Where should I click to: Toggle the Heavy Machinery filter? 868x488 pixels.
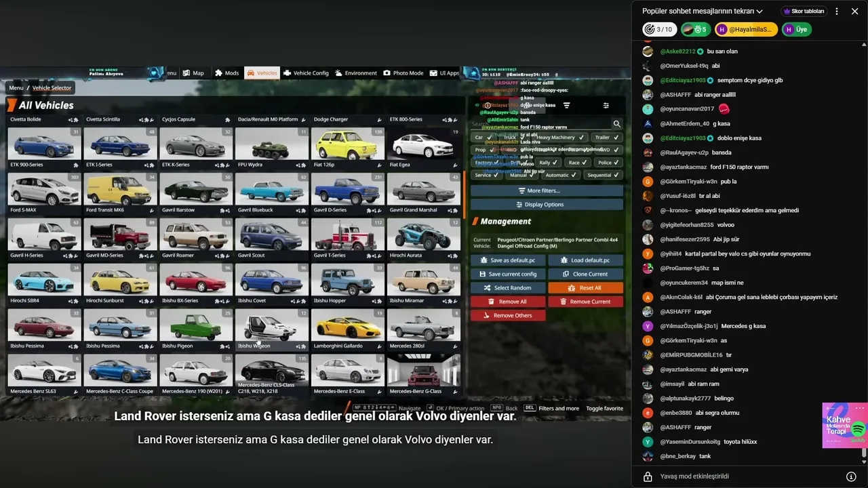coord(560,138)
